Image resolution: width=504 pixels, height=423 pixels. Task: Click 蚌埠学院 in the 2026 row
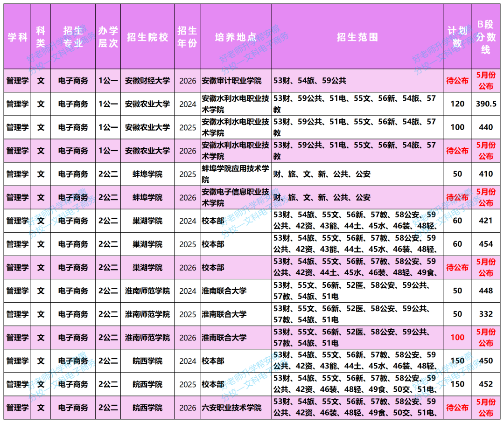point(147,198)
